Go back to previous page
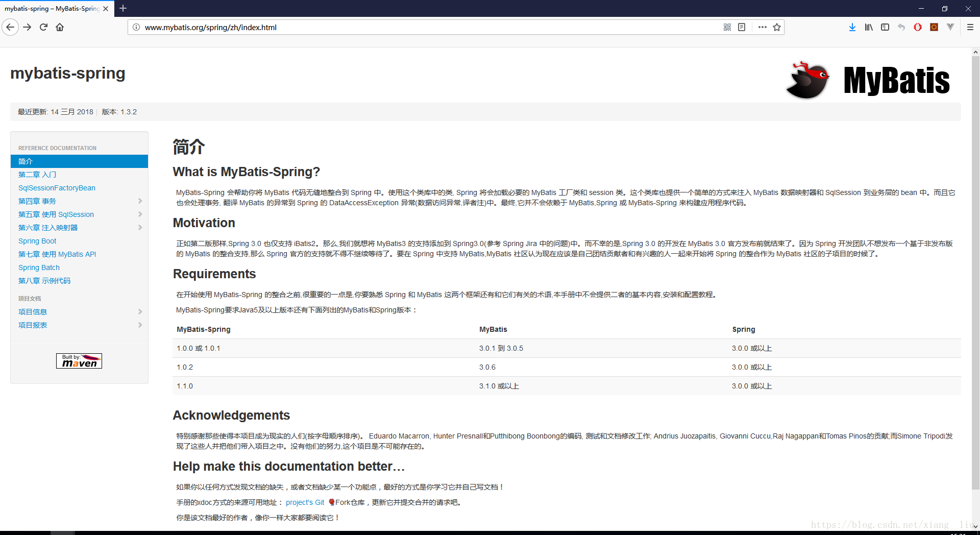The image size is (980, 535). (x=10, y=27)
